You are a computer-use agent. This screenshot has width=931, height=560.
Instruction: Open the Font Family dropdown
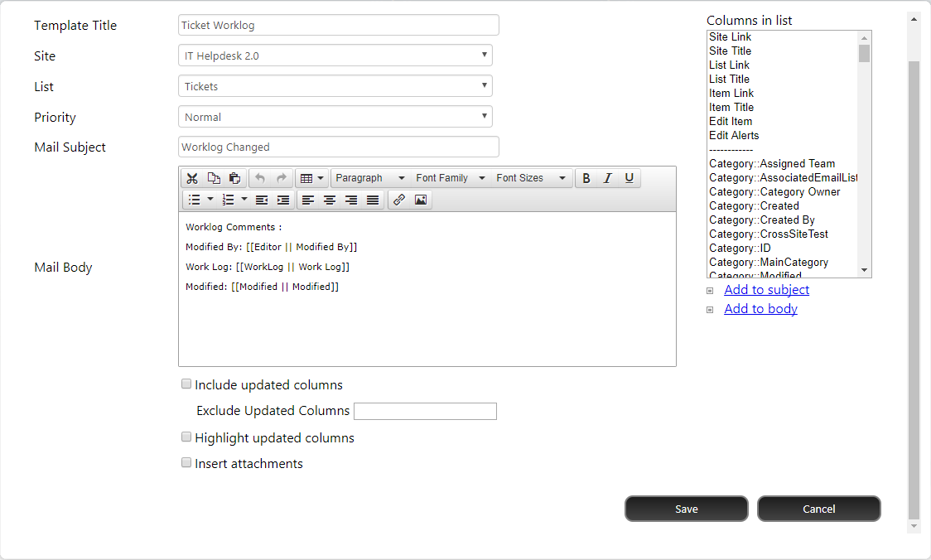click(449, 178)
